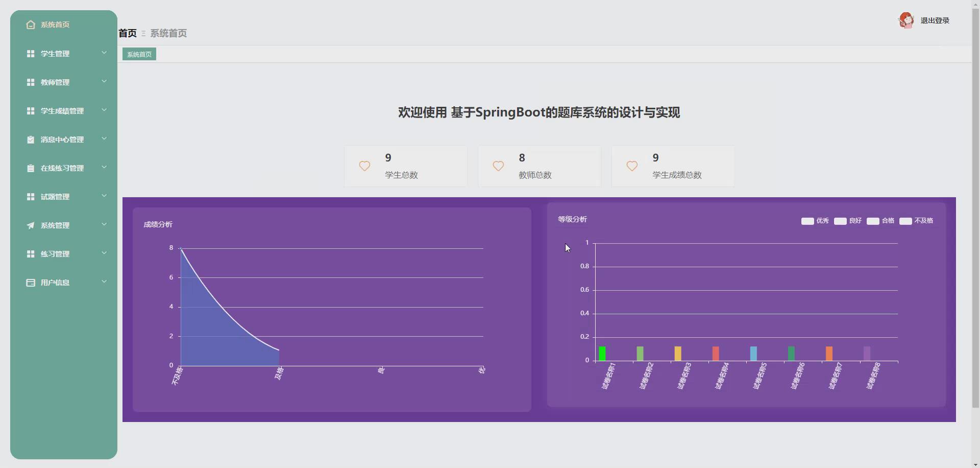
Task: Click 首页 in the breadcrumb
Action: (127, 33)
